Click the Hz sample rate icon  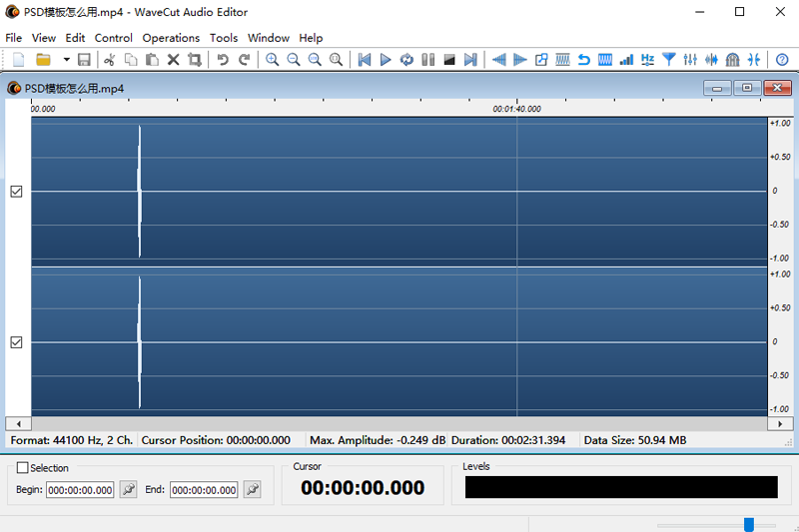[648, 60]
